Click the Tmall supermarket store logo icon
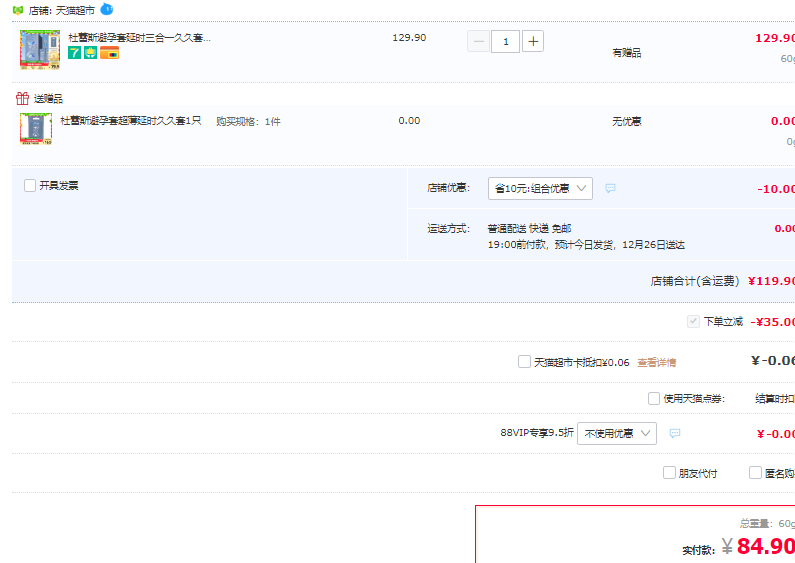This screenshot has width=795, height=563. [x=18, y=10]
